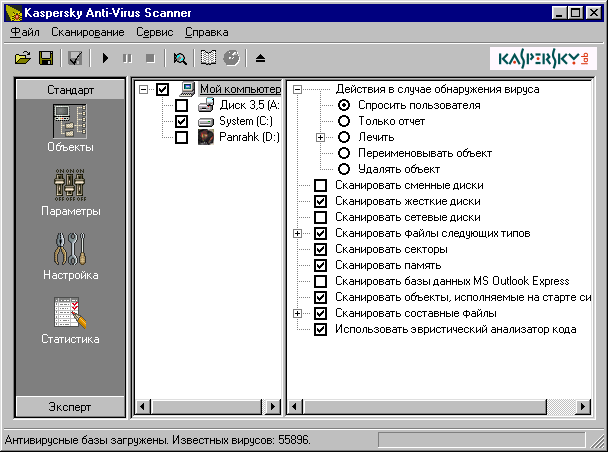Switch to the Стандарт tab
The width and height of the screenshot is (608, 452).
pyautogui.click(x=70, y=90)
